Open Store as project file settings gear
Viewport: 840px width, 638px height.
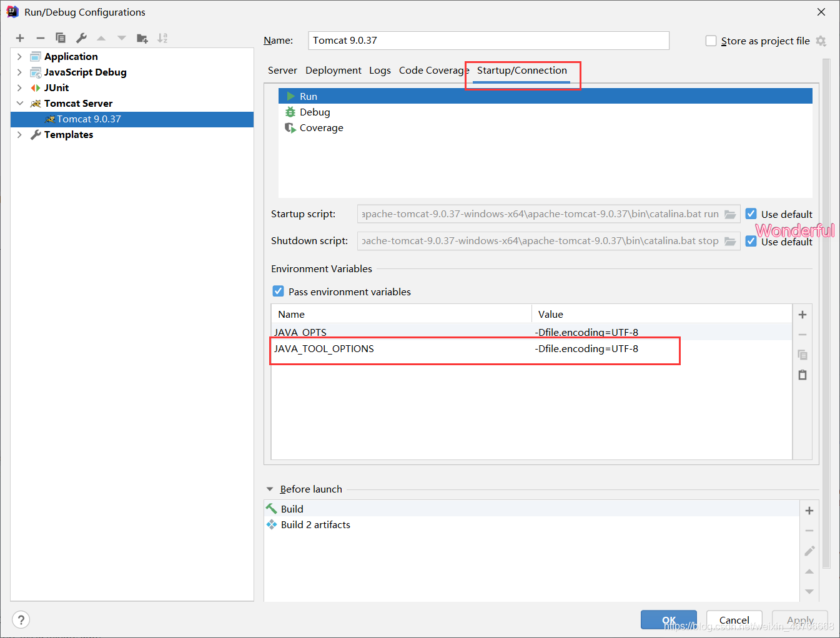tap(821, 41)
